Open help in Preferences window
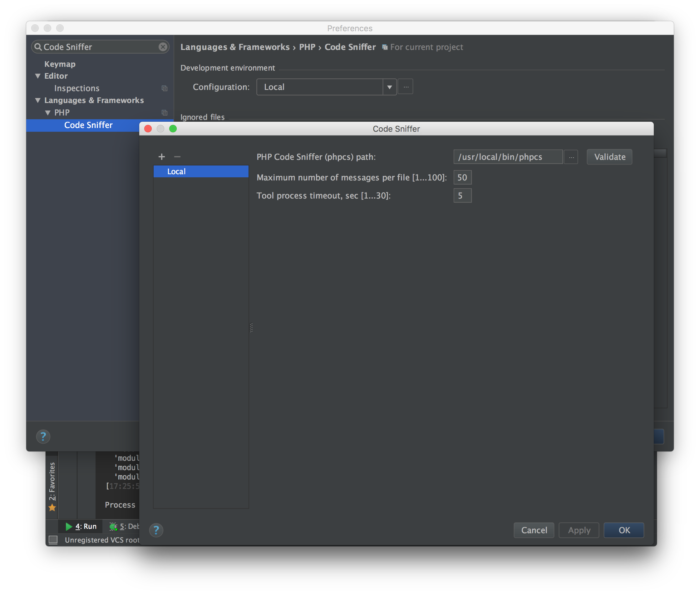The width and height of the screenshot is (700, 595). [43, 436]
